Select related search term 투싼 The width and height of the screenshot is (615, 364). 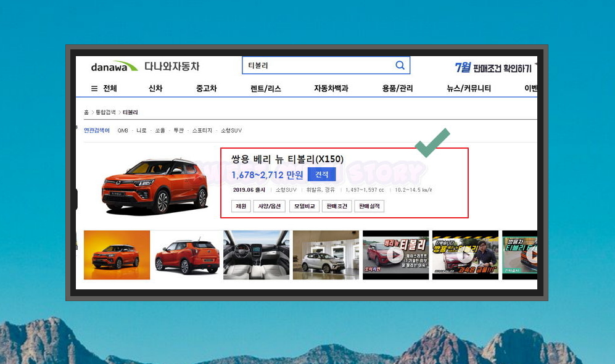coord(178,130)
